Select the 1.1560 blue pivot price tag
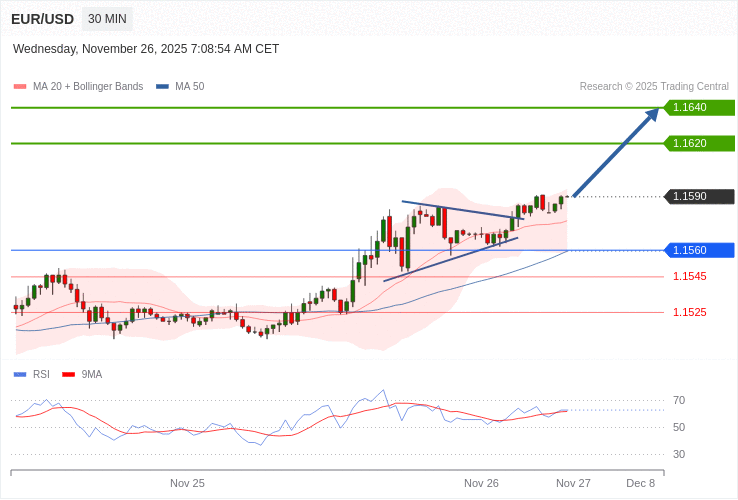The image size is (738, 500). (699, 250)
